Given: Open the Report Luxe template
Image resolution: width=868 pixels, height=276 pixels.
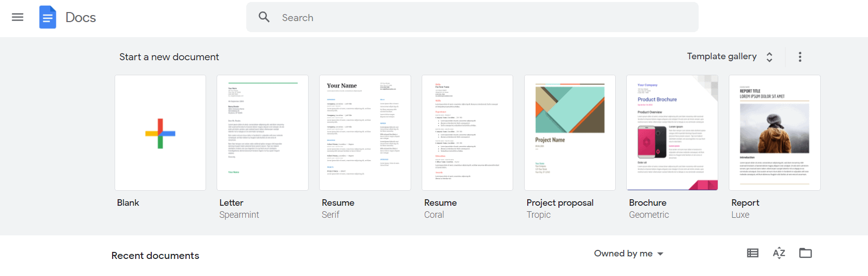Looking at the screenshot, I should coord(775,133).
